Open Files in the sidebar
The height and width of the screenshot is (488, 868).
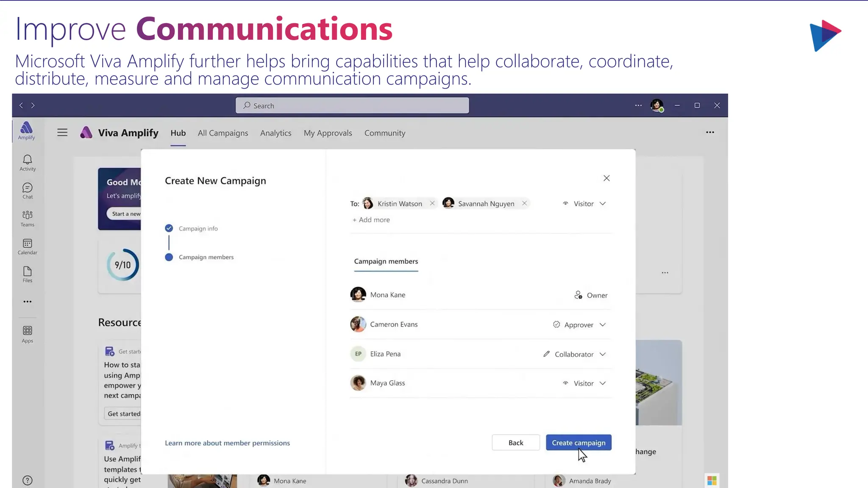tap(28, 274)
